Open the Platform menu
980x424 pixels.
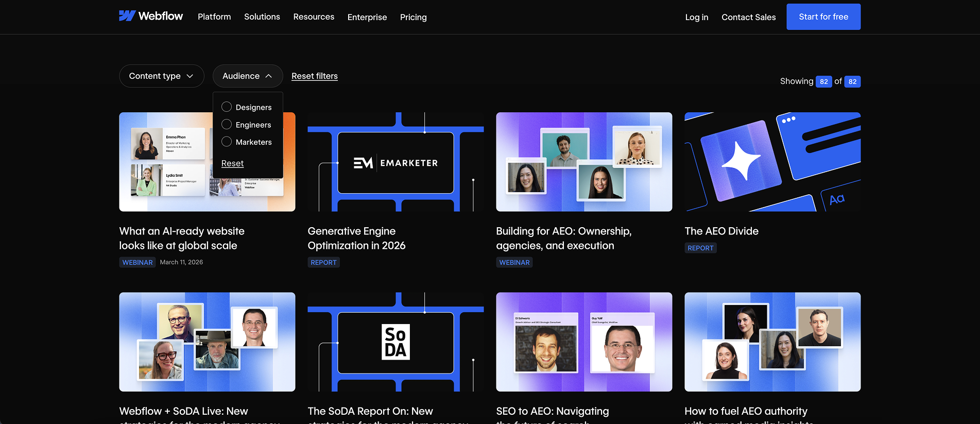click(214, 17)
